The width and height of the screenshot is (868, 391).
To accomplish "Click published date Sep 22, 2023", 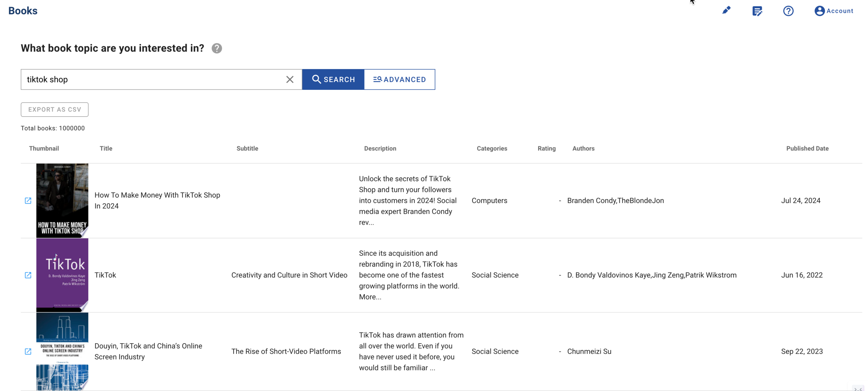I will (x=802, y=351).
